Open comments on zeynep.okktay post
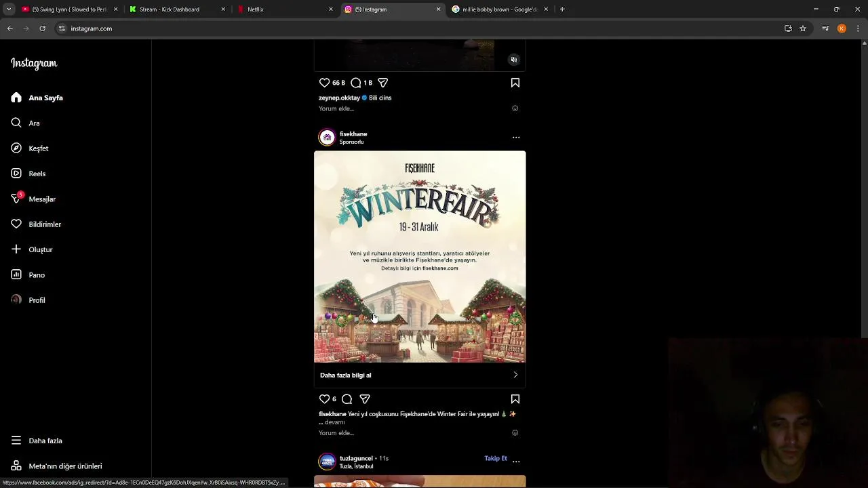The height and width of the screenshot is (488, 868). point(355,83)
